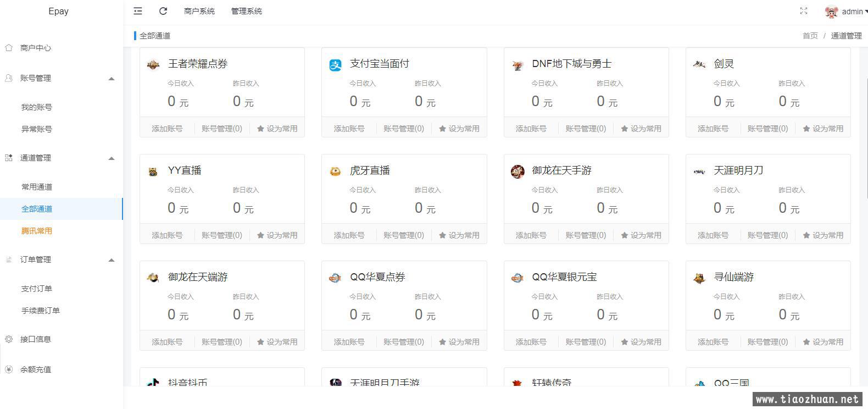Collapse the 账号管理 section arrow
This screenshot has width=868, height=409.
pos(112,79)
